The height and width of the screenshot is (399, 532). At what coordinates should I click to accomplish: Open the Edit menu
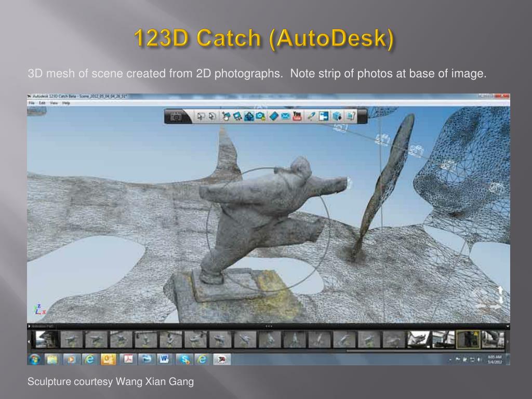coord(42,103)
